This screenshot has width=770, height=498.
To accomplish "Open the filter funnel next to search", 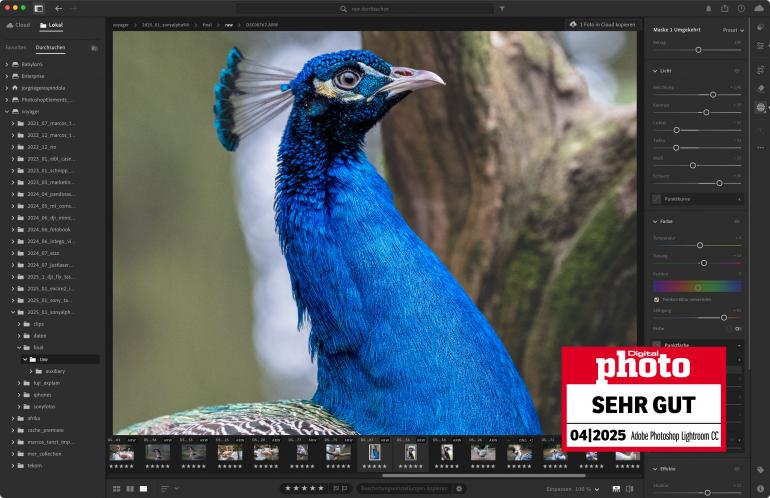I will tap(502, 9).
